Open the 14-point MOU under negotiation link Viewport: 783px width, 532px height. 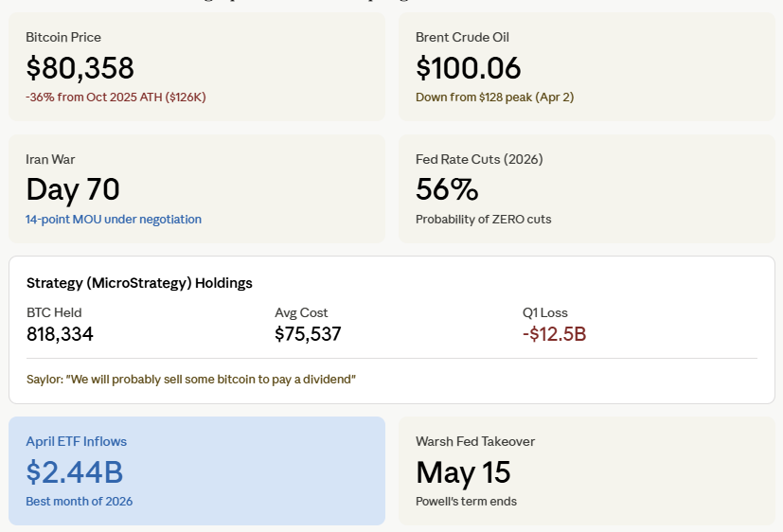coord(114,219)
